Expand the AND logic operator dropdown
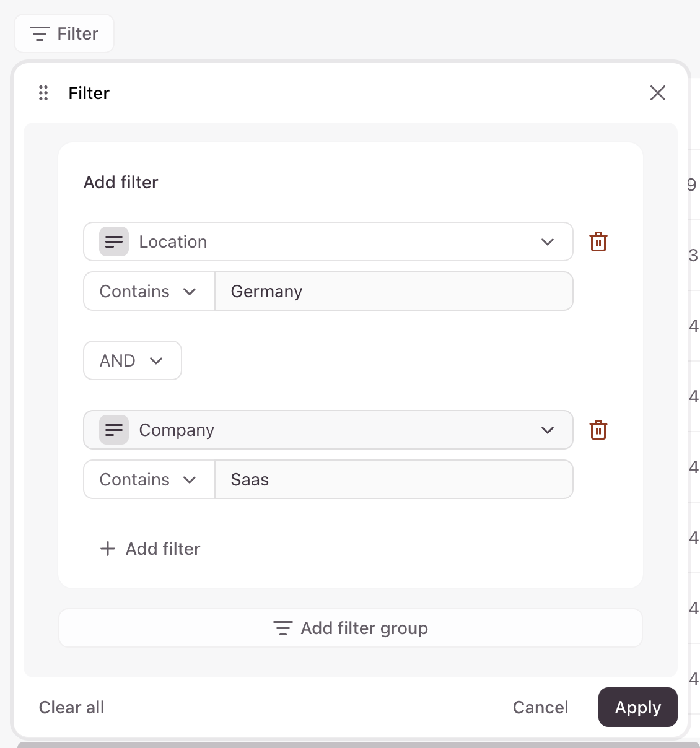The width and height of the screenshot is (700, 748). pos(133,360)
